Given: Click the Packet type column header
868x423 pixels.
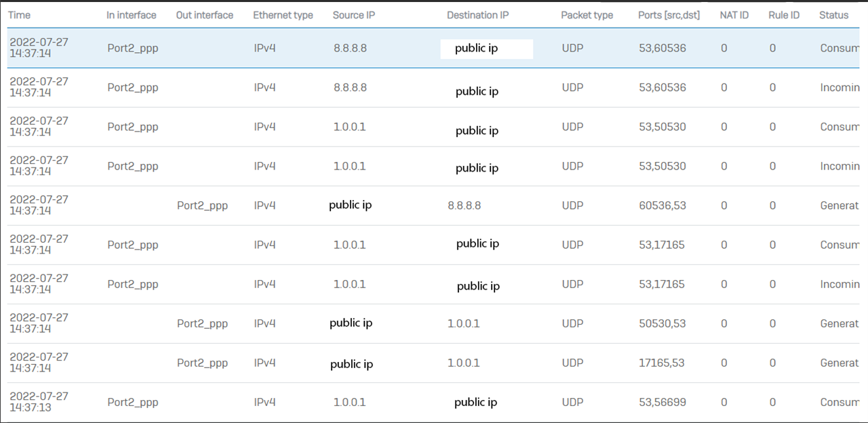Looking at the screenshot, I should (587, 15).
